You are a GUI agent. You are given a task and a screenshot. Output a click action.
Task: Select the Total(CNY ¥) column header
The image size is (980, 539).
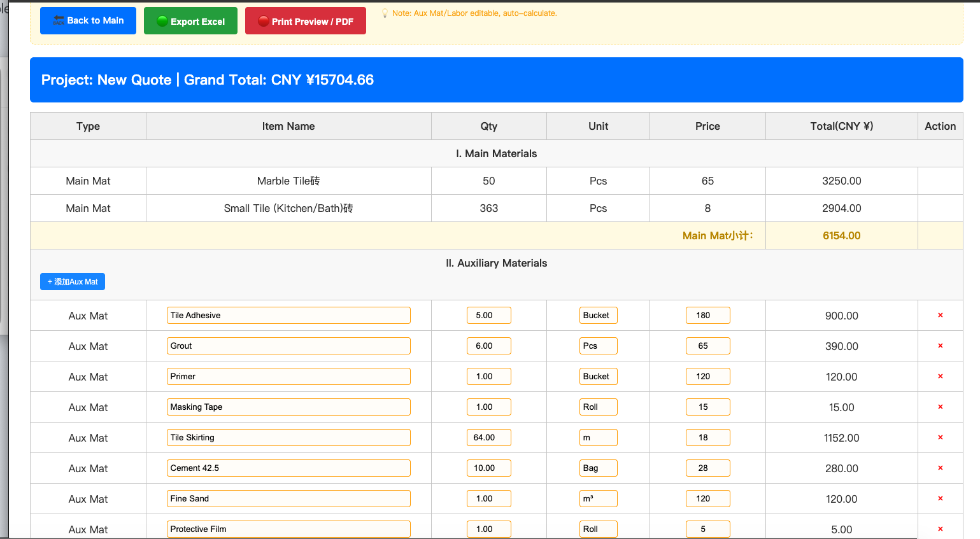click(842, 126)
